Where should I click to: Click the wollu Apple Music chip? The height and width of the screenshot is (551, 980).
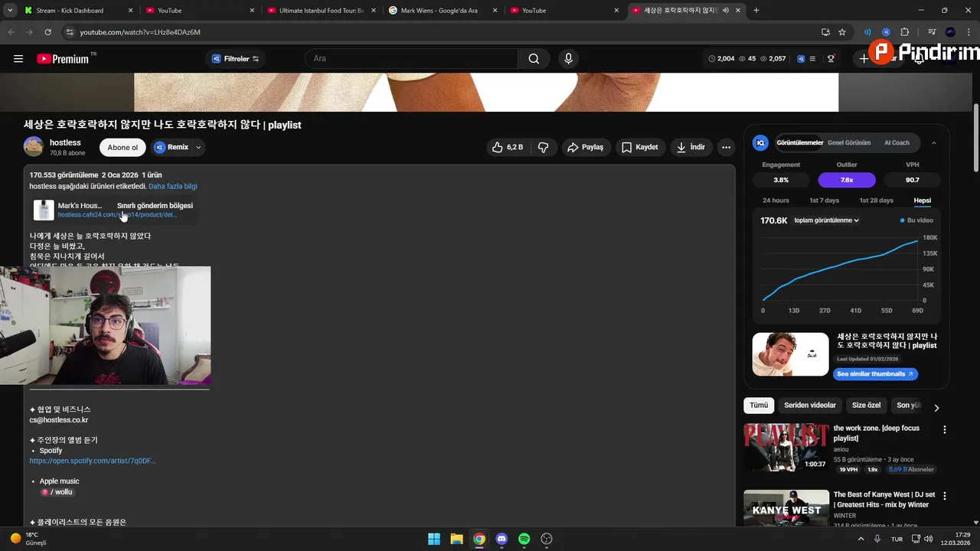pos(57,492)
